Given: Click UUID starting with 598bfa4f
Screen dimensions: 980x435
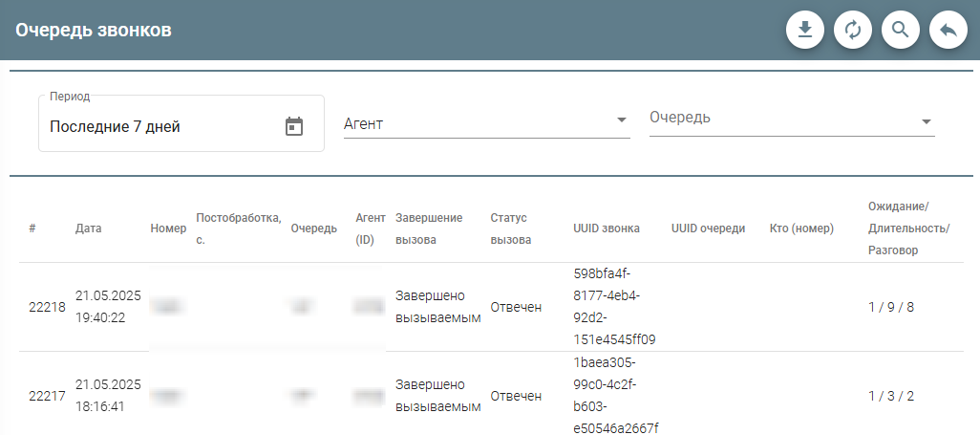Looking at the screenshot, I should point(614,307).
